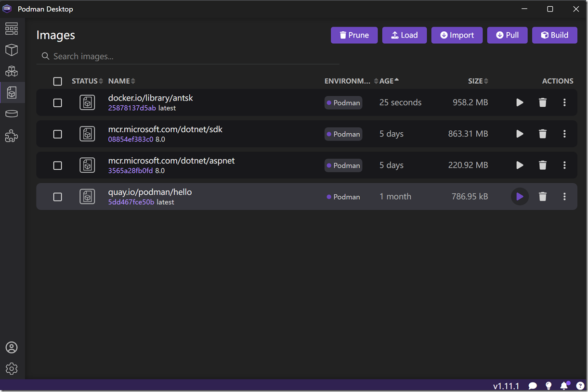This screenshot has height=392, width=588.
Task: Click image ID 08854ef383c0
Action: coord(131,139)
